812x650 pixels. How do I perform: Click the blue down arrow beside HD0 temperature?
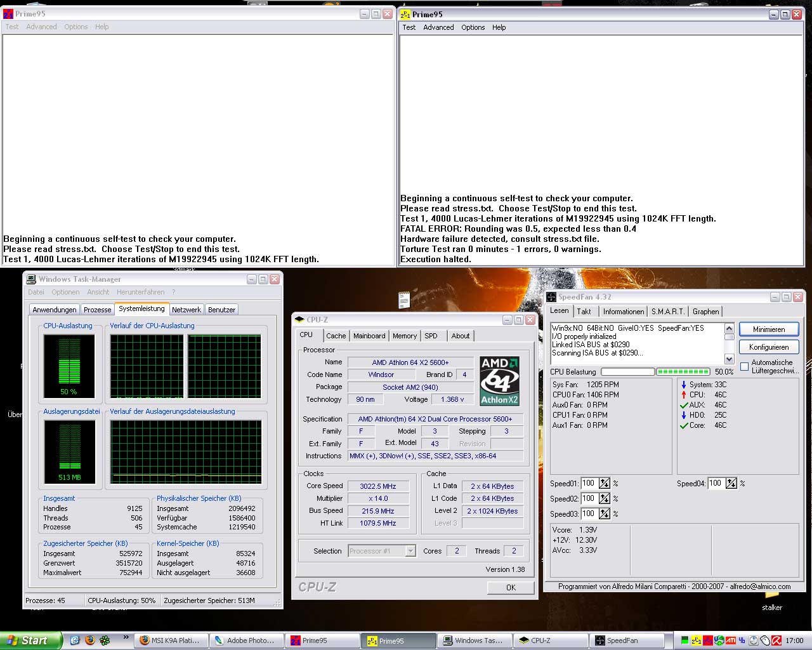[x=683, y=415]
